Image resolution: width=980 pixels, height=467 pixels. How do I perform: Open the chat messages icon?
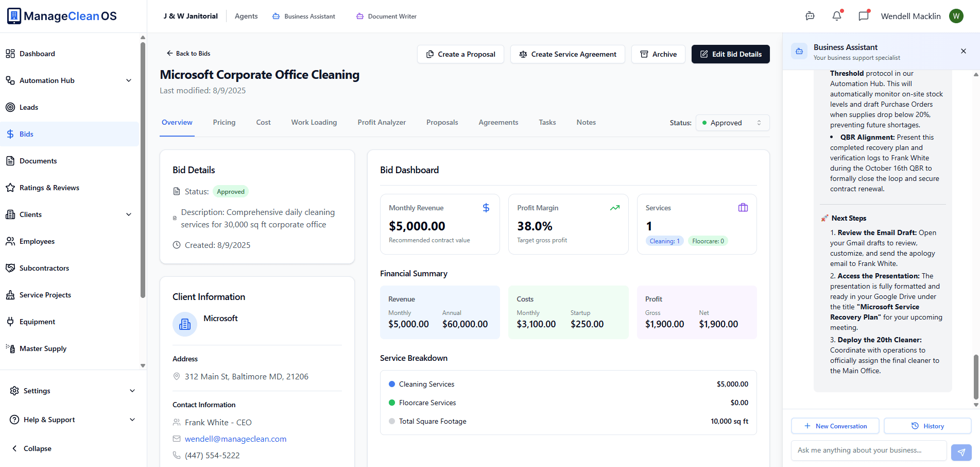tap(864, 16)
